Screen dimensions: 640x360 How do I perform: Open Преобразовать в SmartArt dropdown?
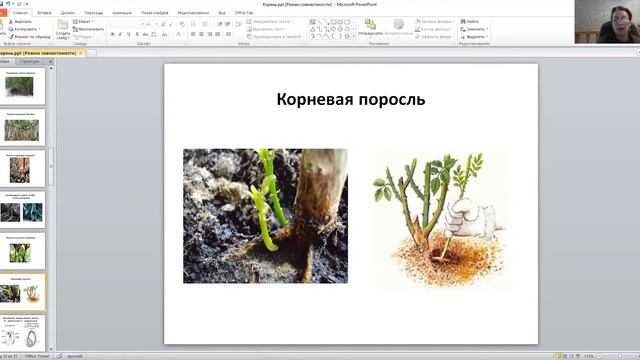pos(274,37)
